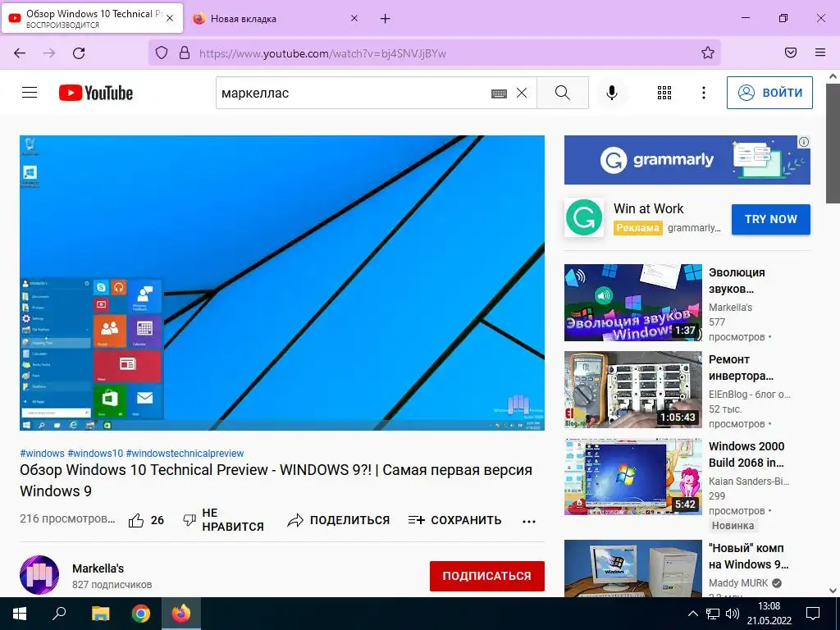Image resolution: width=840 pixels, height=630 pixels.
Task: Close the YouTube video tab
Action: tap(170, 18)
